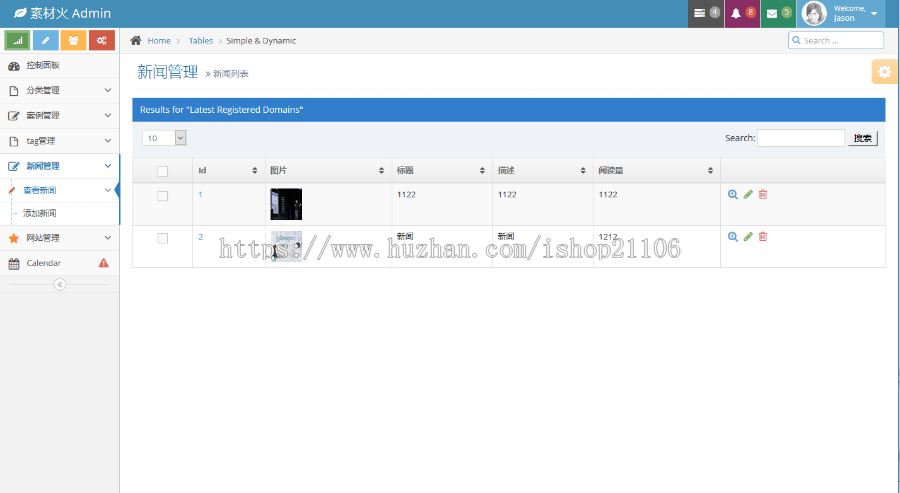Open the orange gear settings panel at right
The image size is (900, 493).
pyautogui.click(x=885, y=72)
